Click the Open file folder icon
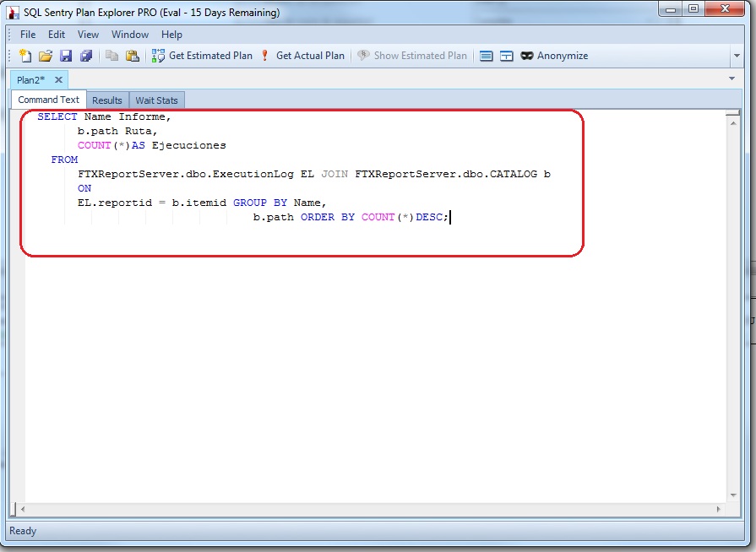The width and height of the screenshot is (756, 552). 46,56
